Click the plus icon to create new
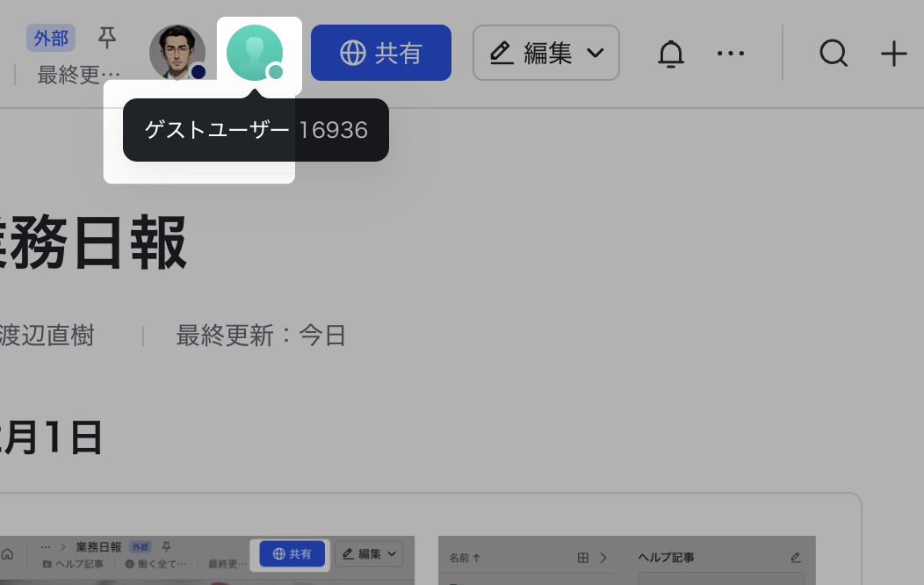 [893, 54]
